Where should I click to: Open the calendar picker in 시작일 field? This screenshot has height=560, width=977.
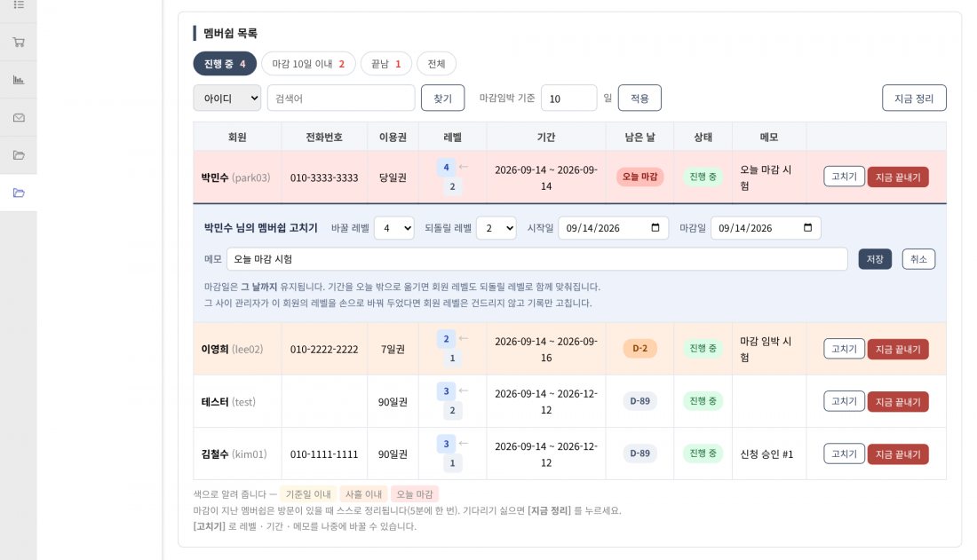(655, 228)
